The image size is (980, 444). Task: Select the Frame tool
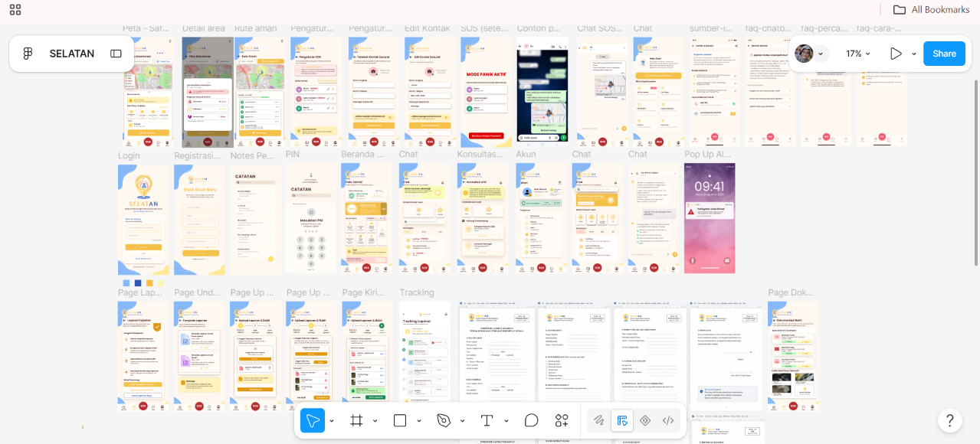pyautogui.click(x=356, y=420)
